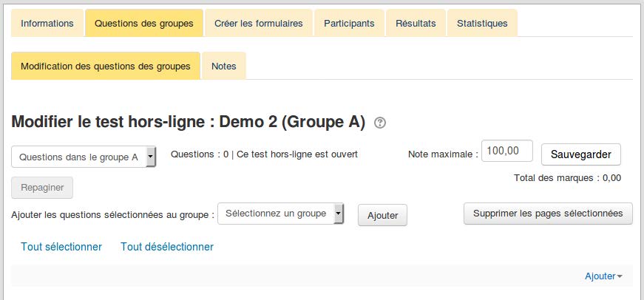
Task: Open the Sélectionnez un groupe dropdown
Action: click(281, 214)
